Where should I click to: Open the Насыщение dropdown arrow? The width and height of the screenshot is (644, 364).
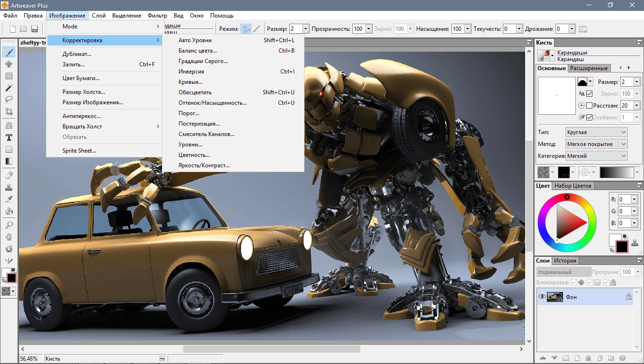(467, 29)
